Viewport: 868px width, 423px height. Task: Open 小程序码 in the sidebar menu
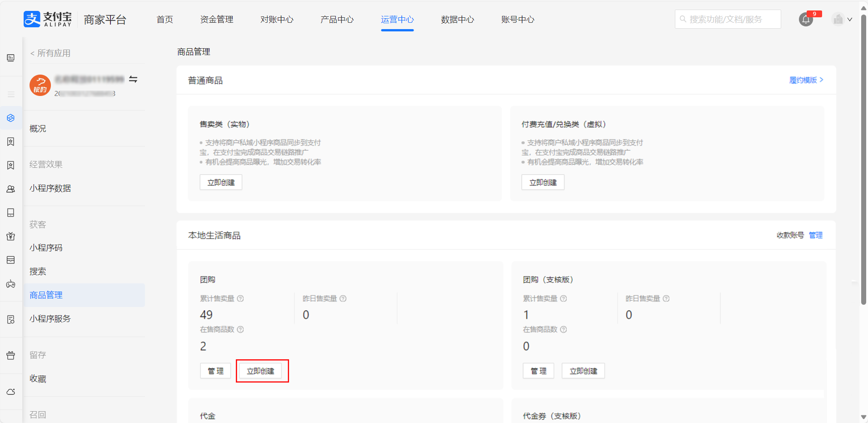tap(46, 248)
